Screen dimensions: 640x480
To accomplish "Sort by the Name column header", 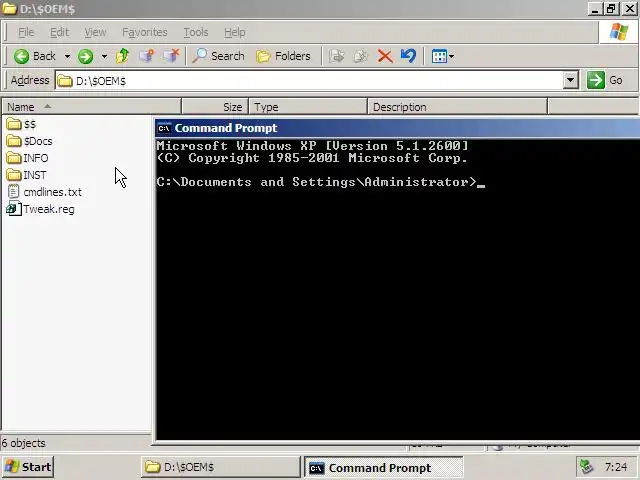I will [91, 107].
